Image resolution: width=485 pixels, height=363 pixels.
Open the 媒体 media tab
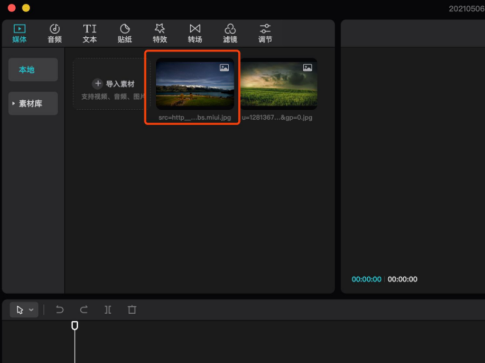(x=19, y=33)
